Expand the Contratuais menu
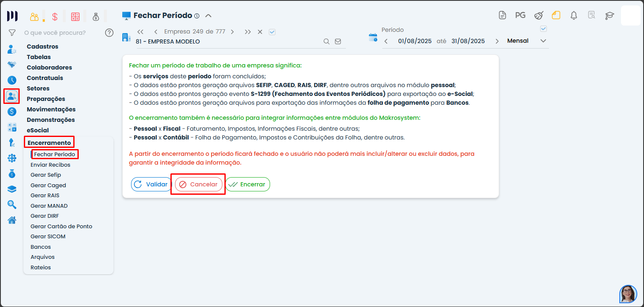The height and width of the screenshot is (307, 644). click(x=45, y=78)
